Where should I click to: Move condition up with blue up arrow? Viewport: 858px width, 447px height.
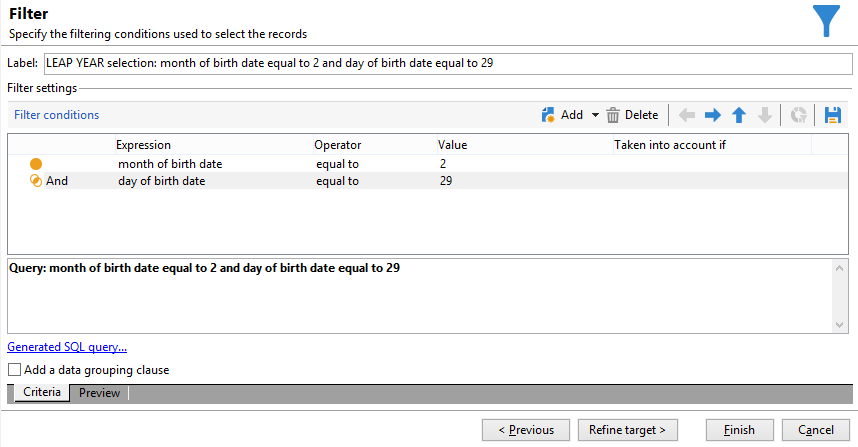[739, 115]
